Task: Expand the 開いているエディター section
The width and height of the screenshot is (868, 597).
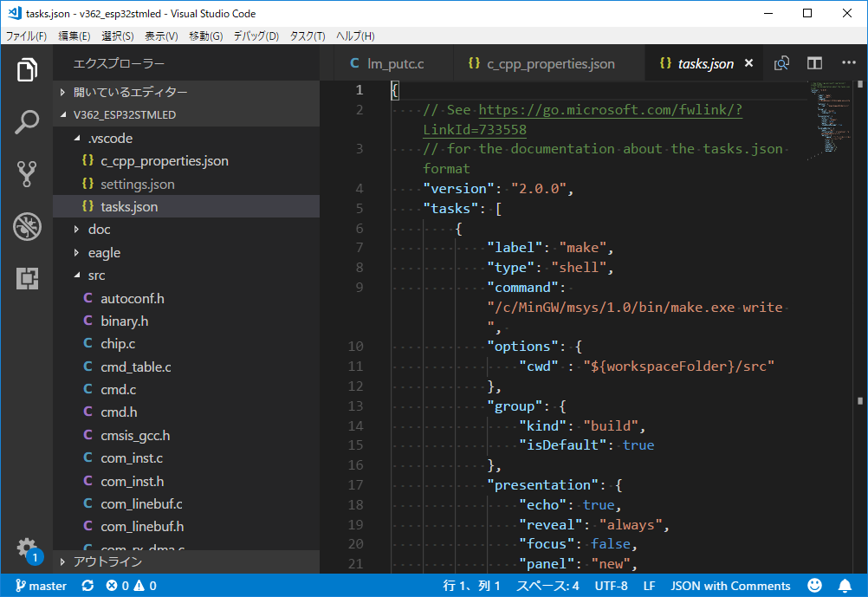Action: click(x=130, y=92)
